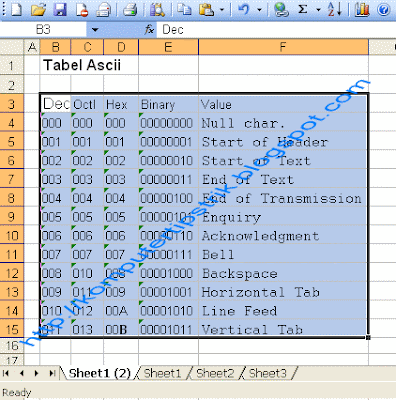Switch to Sheet2 tab
Image resolution: width=396 pixels, height=400 pixels.
coord(215,373)
